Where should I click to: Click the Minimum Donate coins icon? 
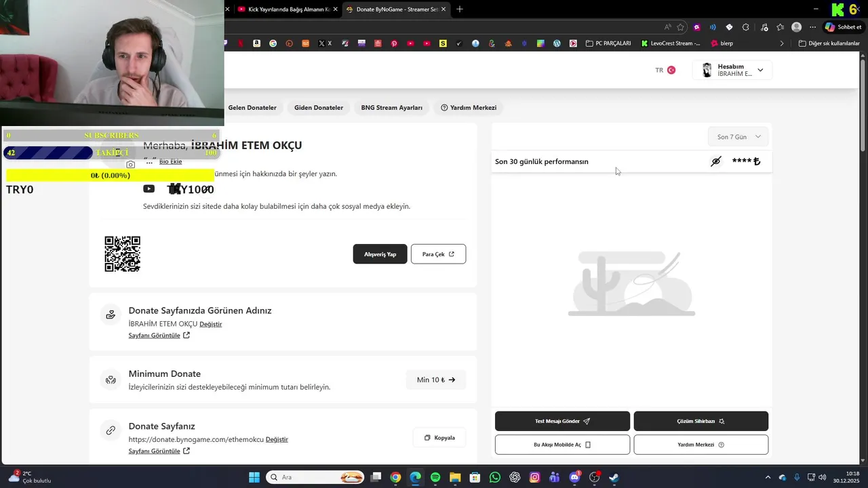coord(111,380)
